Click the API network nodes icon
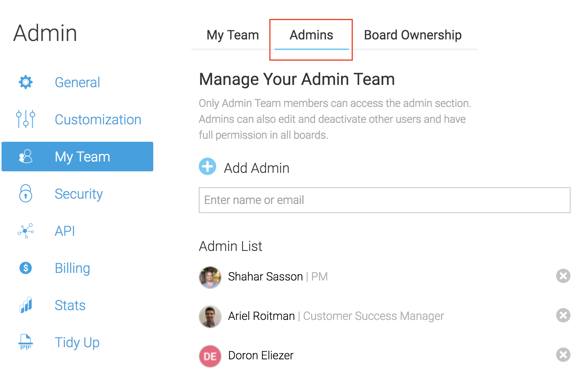The height and width of the screenshot is (376, 588). [x=26, y=230]
